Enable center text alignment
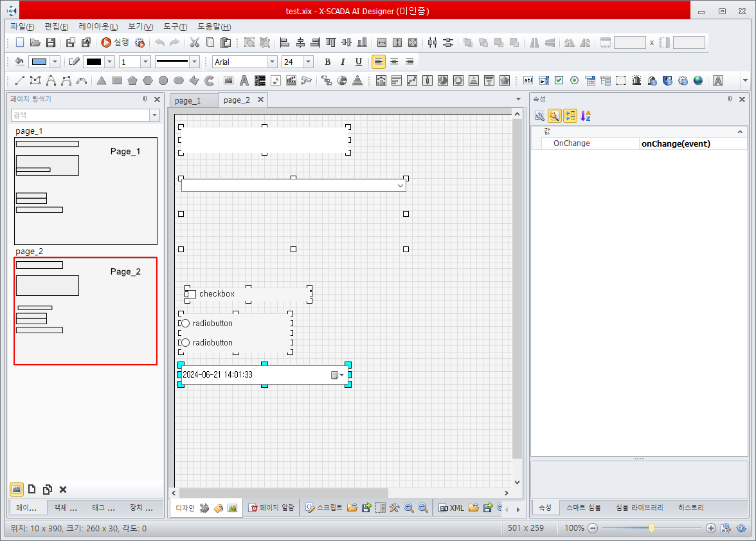 [x=394, y=62]
